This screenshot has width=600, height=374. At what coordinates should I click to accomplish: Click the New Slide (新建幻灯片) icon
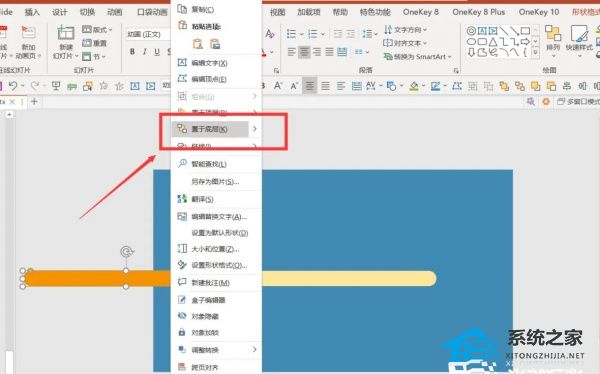click(x=66, y=33)
